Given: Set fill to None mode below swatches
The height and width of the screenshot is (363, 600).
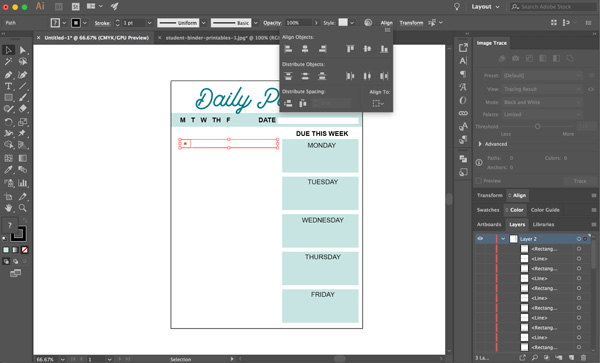Looking at the screenshot, I should click(24, 250).
